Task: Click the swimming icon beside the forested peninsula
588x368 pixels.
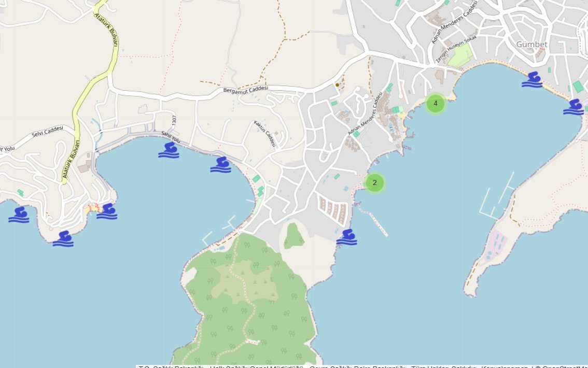Action: (346, 237)
